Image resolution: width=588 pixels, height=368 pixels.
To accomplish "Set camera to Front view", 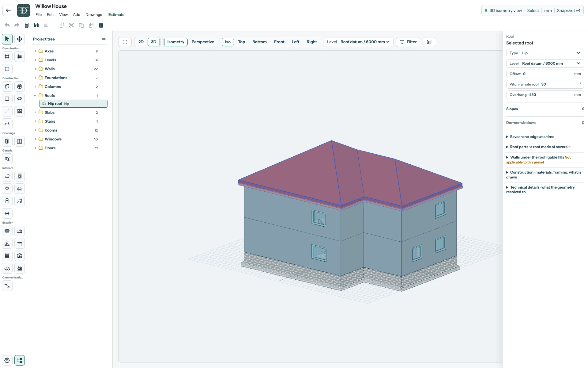I will coord(279,42).
